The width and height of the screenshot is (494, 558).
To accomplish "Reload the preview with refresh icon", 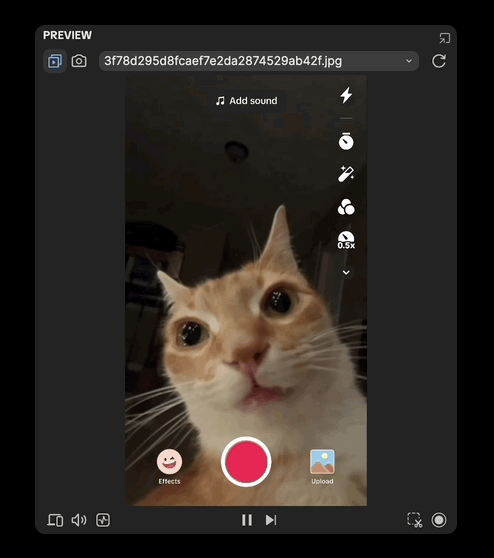I will point(439,61).
